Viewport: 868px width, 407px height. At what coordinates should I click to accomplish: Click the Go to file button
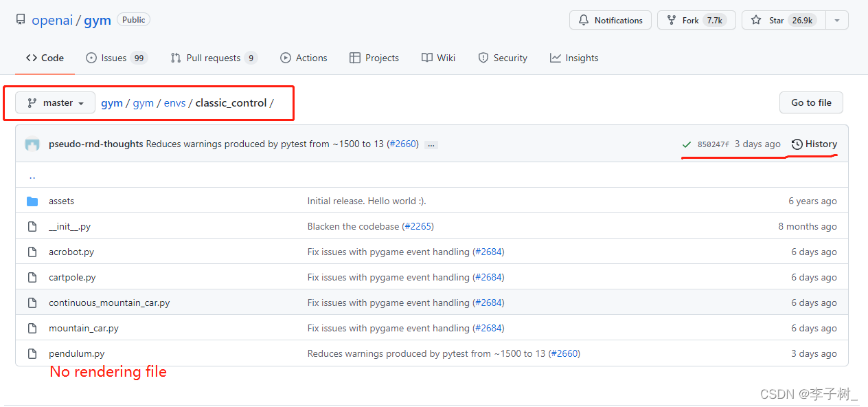pyautogui.click(x=811, y=102)
